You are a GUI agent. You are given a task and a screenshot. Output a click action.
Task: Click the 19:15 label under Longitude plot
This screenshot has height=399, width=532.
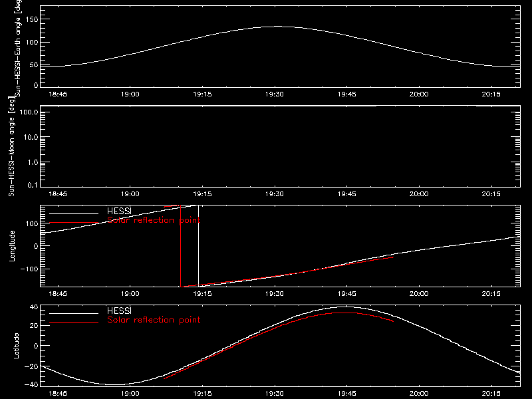point(202,294)
